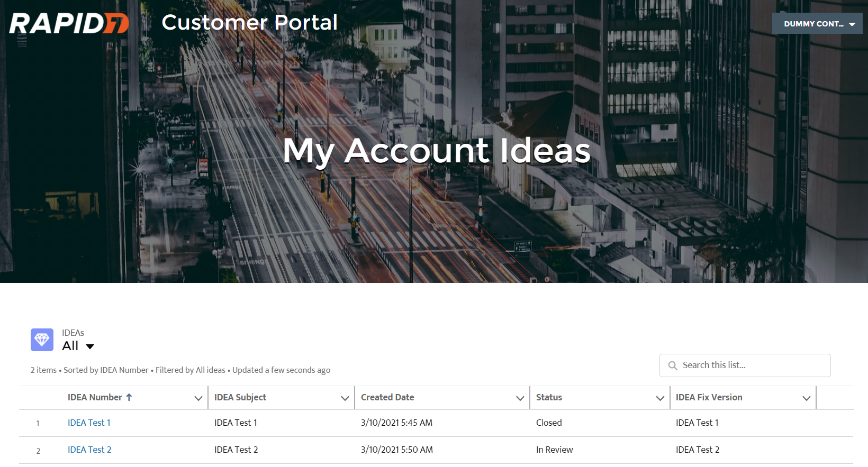Image resolution: width=868 pixels, height=467 pixels.
Task: Expand Status column actions chevron
Action: pyautogui.click(x=660, y=398)
